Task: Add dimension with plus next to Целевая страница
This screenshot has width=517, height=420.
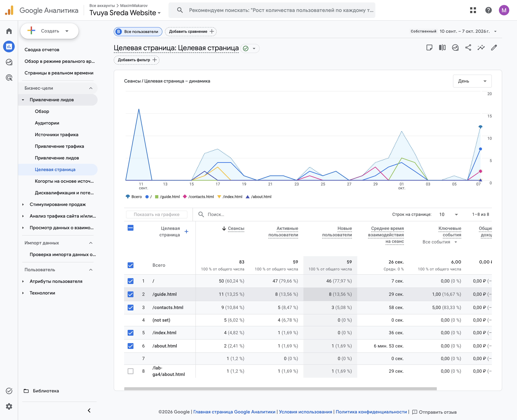Action: 186,231
